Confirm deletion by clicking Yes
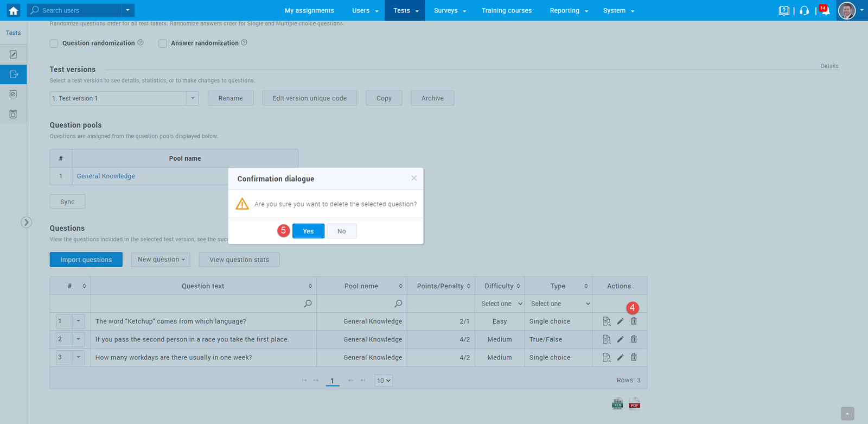The height and width of the screenshot is (424, 868). [x=308, y=231]
